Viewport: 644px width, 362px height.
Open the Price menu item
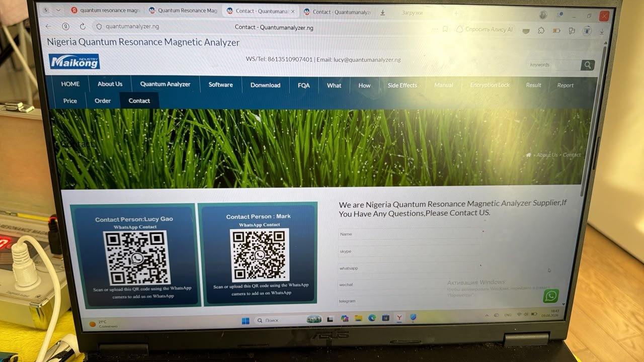tap(70, 101)
